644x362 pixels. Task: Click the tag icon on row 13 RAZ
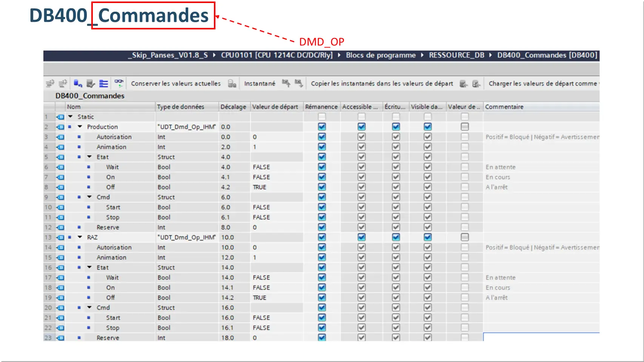[60, 238]
